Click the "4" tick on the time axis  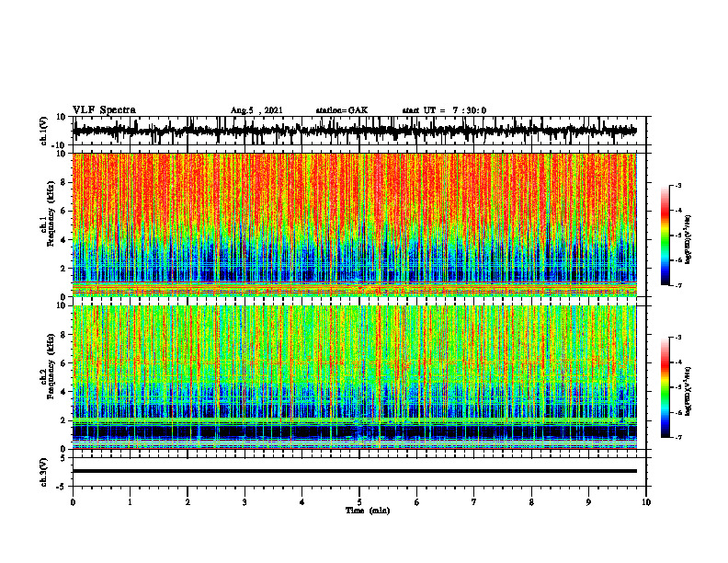[302, 502]
